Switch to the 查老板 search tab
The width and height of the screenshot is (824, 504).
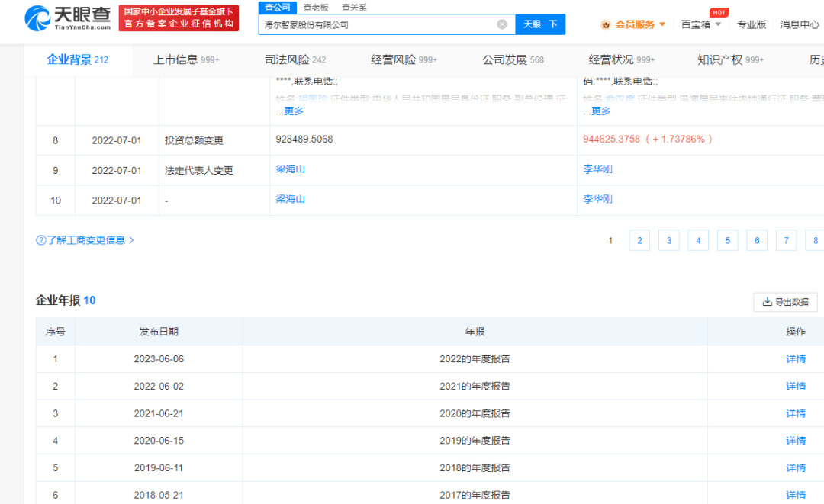point(316,8)
